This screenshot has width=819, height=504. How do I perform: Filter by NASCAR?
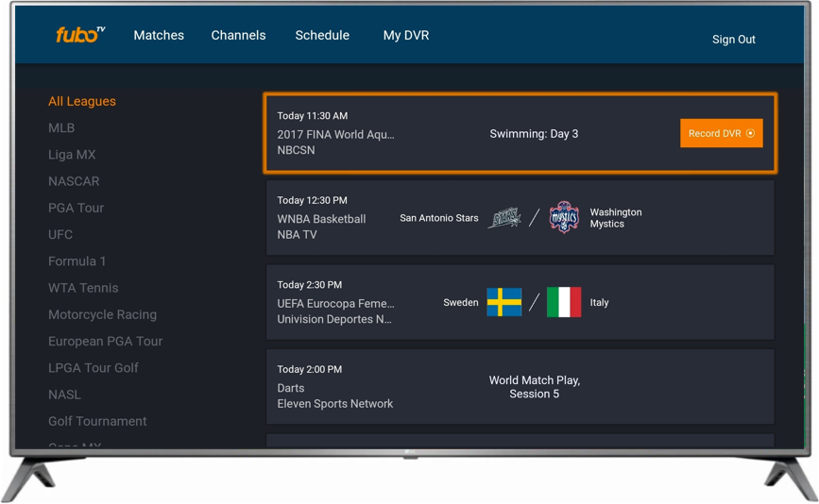[74, 181]
